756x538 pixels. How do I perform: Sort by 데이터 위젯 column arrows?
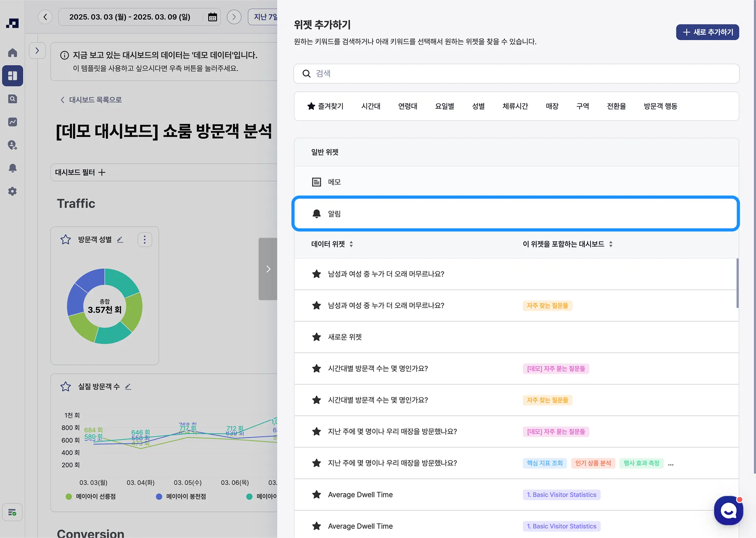(351, 244)
